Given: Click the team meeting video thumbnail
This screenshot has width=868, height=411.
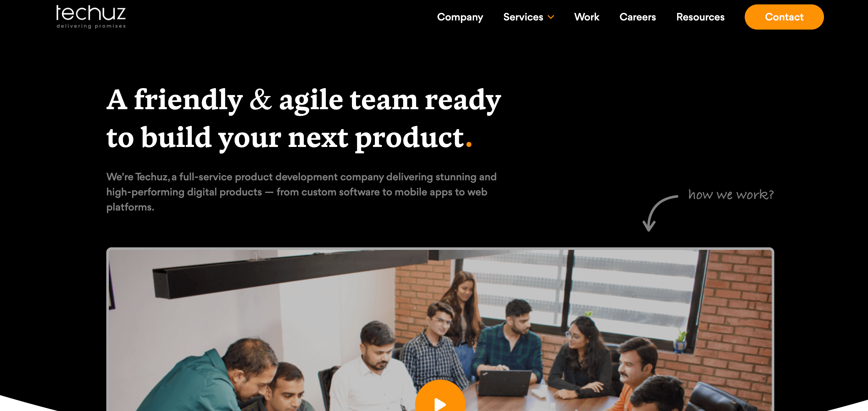Looking at the screenshot, I should 440,330.
